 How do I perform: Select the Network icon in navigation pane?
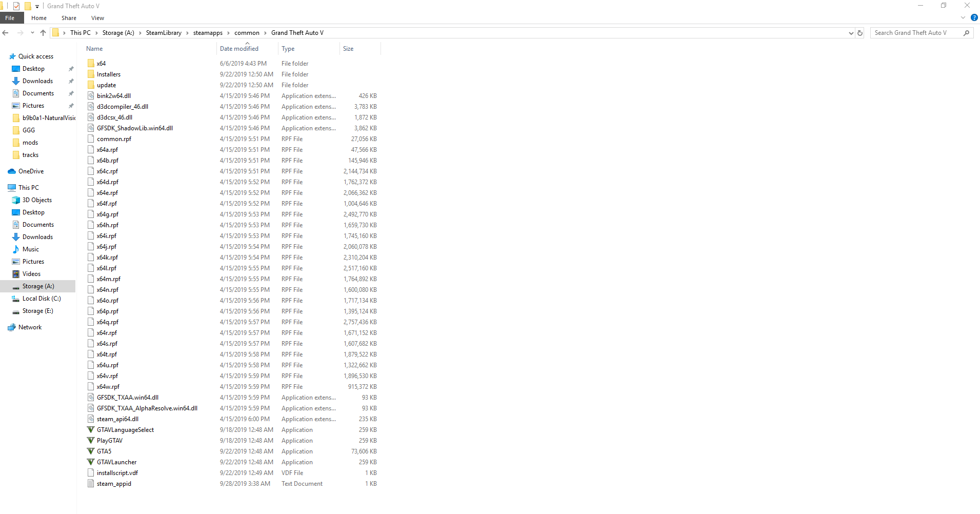pos(12,327)
